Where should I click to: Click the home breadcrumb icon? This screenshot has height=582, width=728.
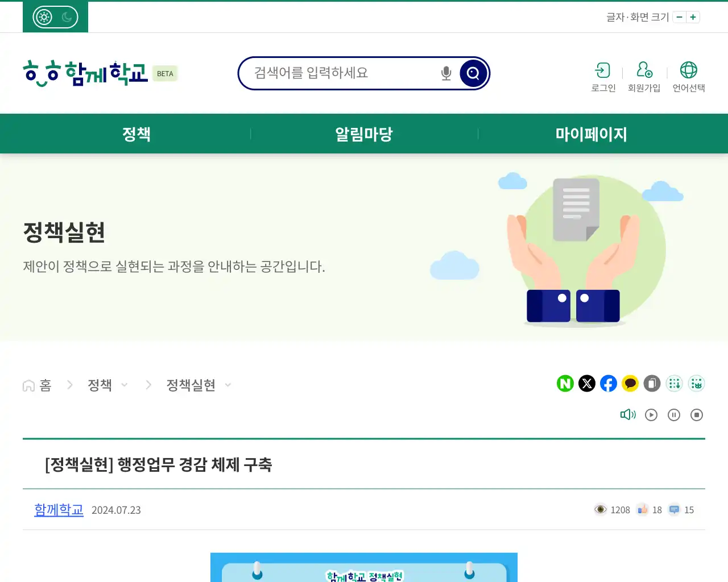pos(28,385)
